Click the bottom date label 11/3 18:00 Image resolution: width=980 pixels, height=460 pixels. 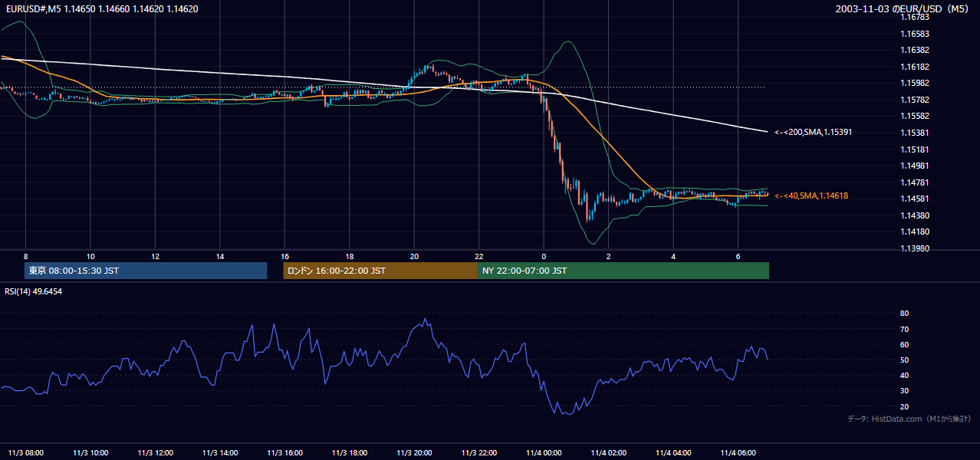click(350, 452)
